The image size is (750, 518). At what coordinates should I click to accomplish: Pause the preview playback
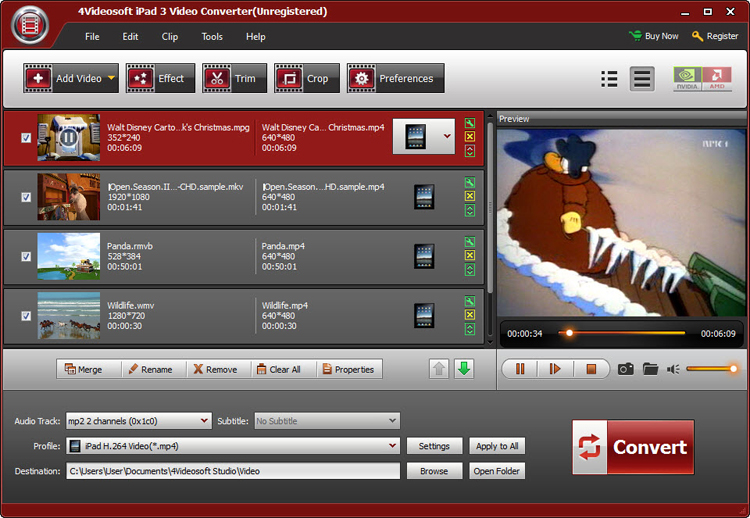pyautogui.click(x=519, y=369)
